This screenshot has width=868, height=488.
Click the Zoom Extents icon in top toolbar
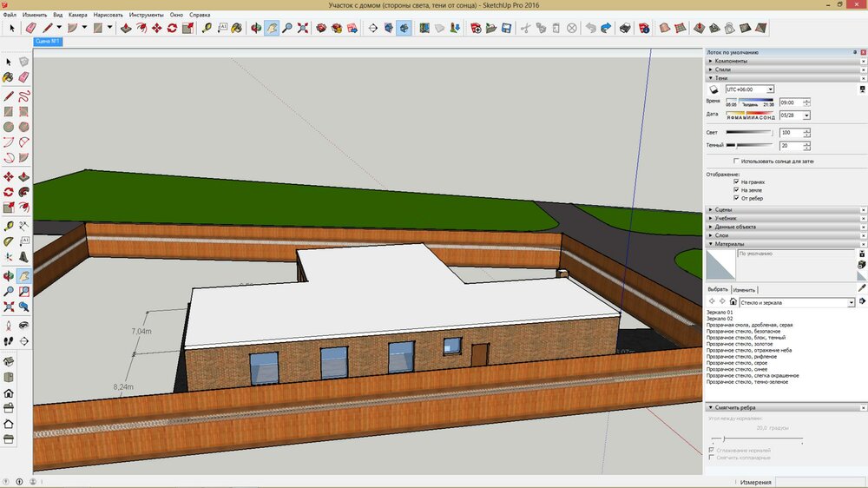[302, 28]
